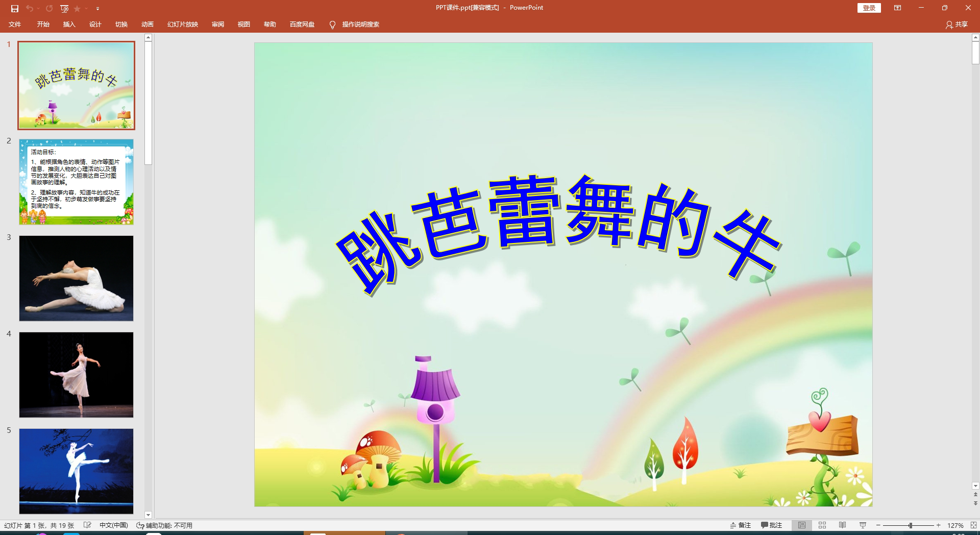Open spell check icon in status bar
The height and width of the screenshot is (535, 980).
coord(87,525)
